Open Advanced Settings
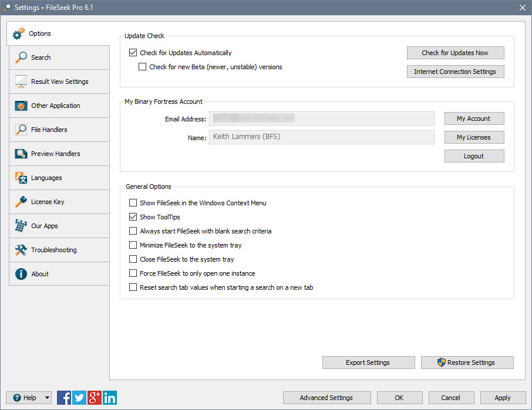 (x=326, y=398)
